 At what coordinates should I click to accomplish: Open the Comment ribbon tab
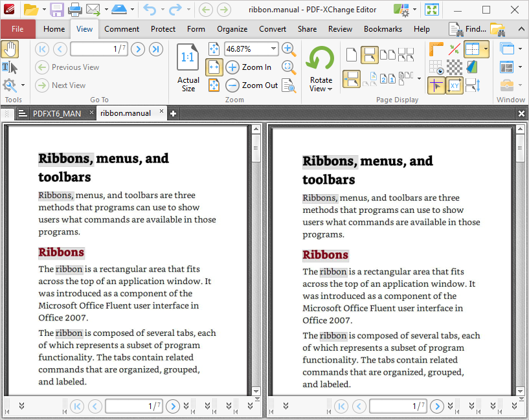[122, 29]
